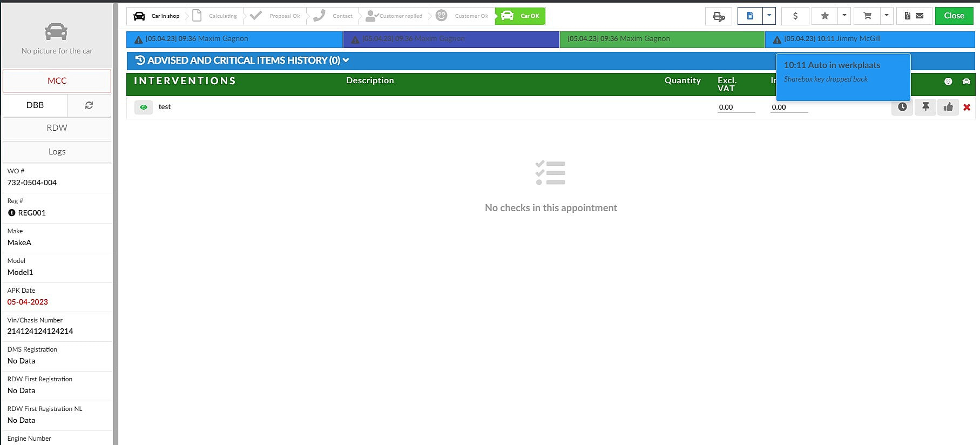Click the print with key icon button
Screen dimensions: 980x445
719,16
